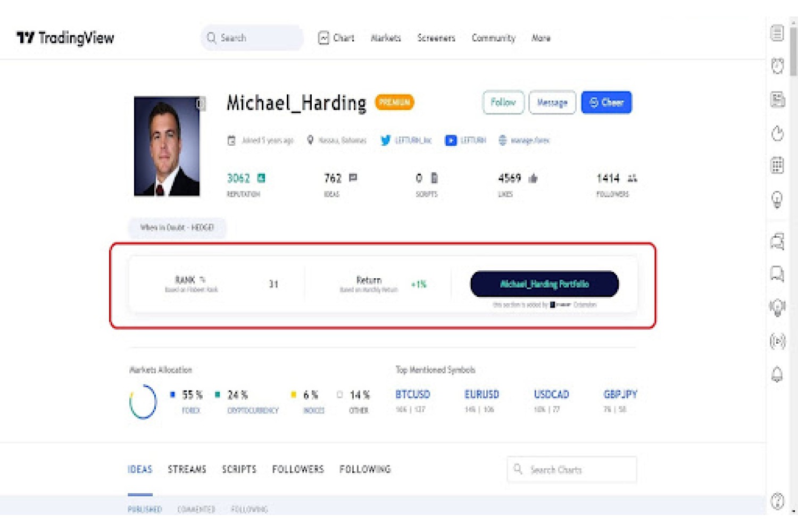Open the Markets menu
This screenshot has height=532, width=798.
(x=386, y=38)
